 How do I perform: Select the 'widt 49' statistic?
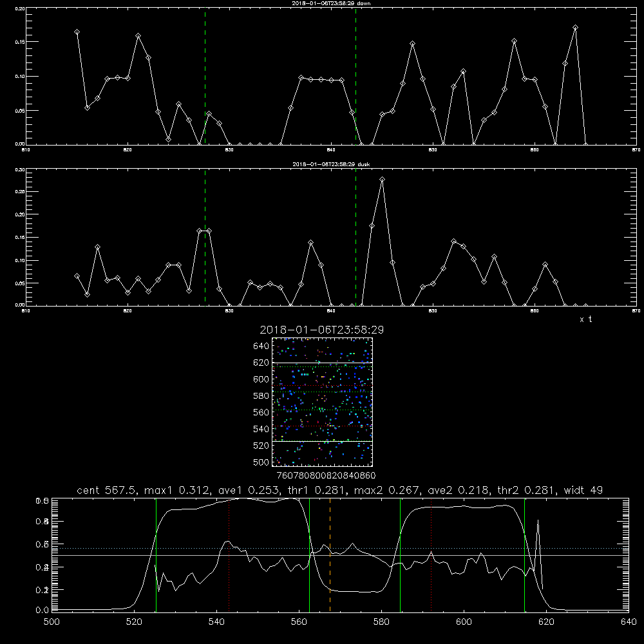(x=583, y=490)
